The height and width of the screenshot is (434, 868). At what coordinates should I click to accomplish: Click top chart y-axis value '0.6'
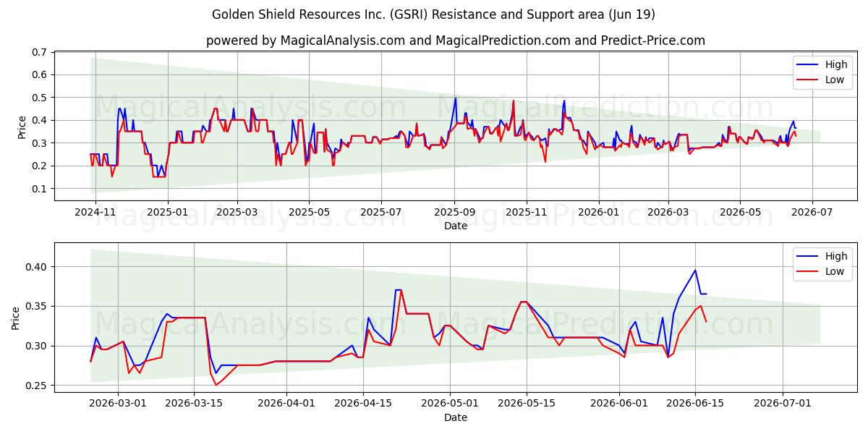39,75
